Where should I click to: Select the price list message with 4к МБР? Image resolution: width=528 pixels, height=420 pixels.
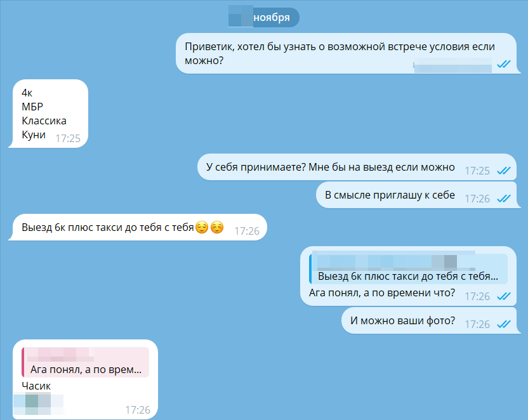pos(50,114)
